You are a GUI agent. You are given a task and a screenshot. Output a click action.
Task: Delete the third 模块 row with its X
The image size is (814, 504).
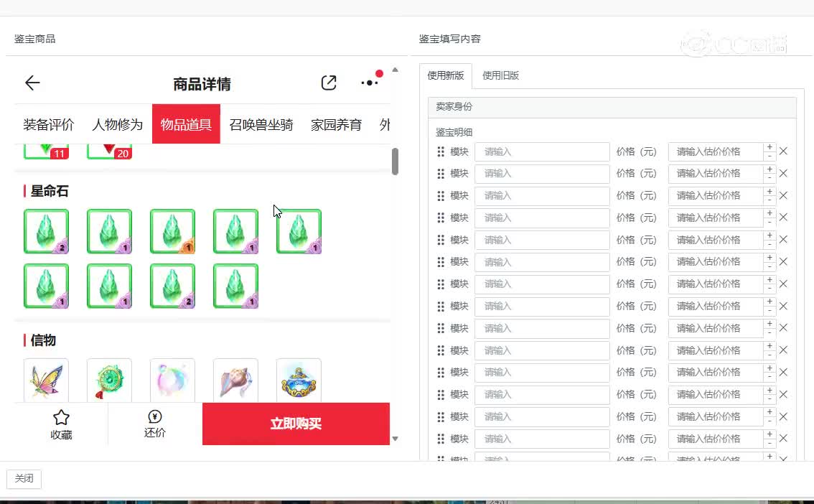784,196
